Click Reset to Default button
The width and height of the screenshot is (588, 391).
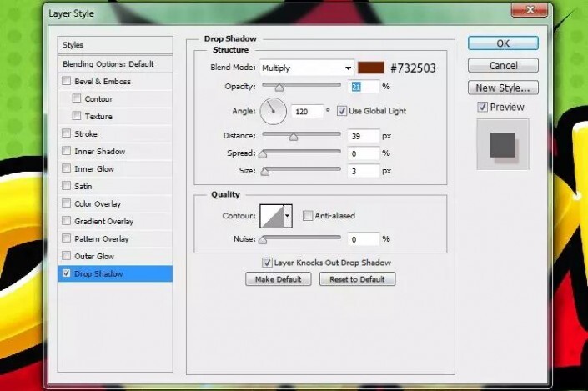(357, 279)
